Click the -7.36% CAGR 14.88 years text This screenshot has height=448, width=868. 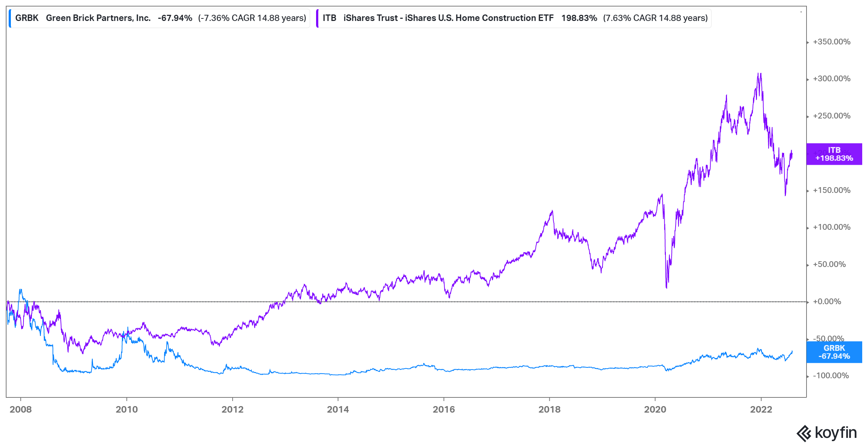click(252, 18)
